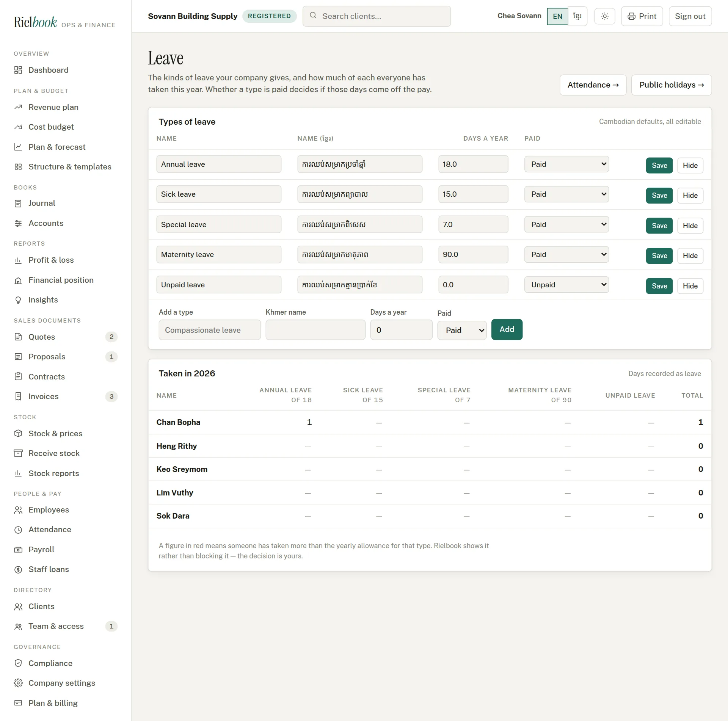Click the Accounts sliders icon
Screen dimensions: 728x721
click(18, 223)
